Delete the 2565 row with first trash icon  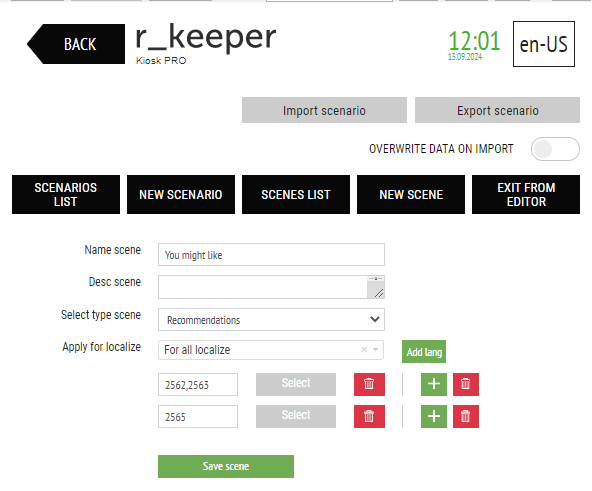[x=369, y=416]
